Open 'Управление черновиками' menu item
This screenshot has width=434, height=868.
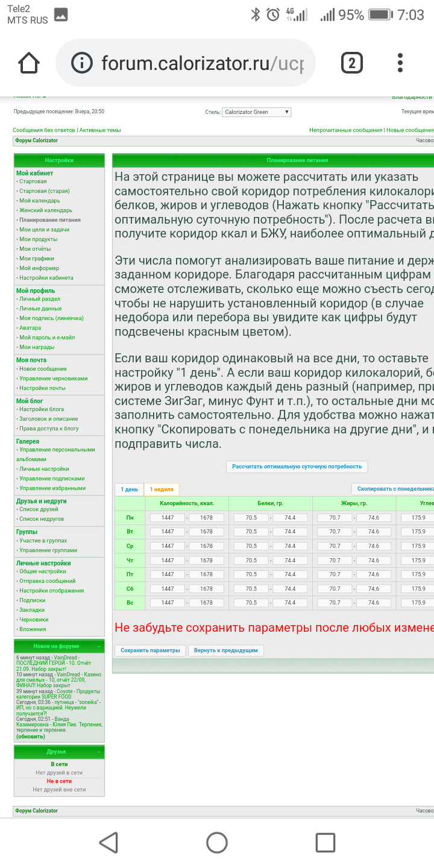point(53,379)
